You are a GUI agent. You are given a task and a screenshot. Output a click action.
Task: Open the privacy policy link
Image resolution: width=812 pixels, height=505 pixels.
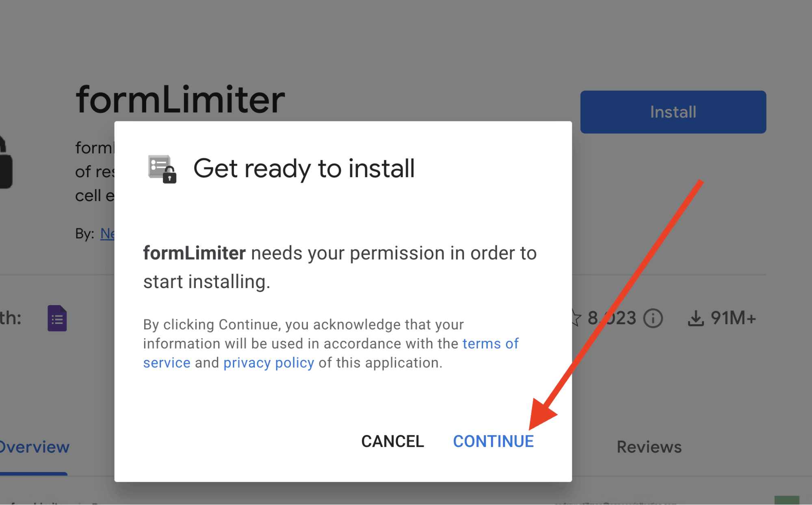[269, 362]
